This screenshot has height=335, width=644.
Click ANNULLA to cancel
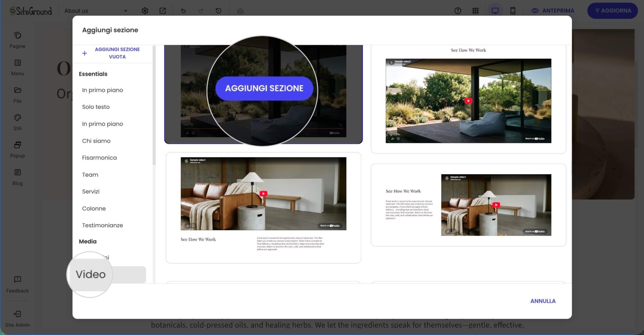coord(543,301)
